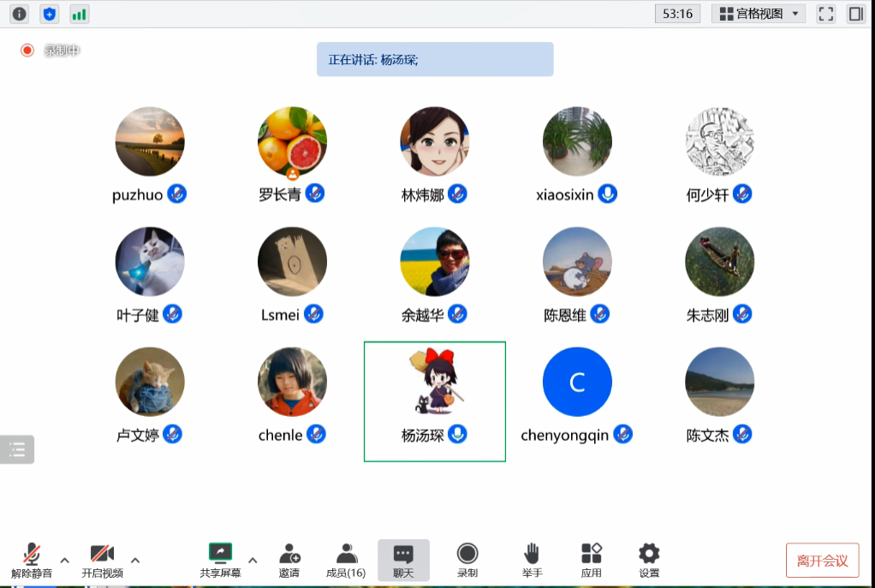Open the 成员(16) members panel
875x588 pixels.
pos(346,560)
